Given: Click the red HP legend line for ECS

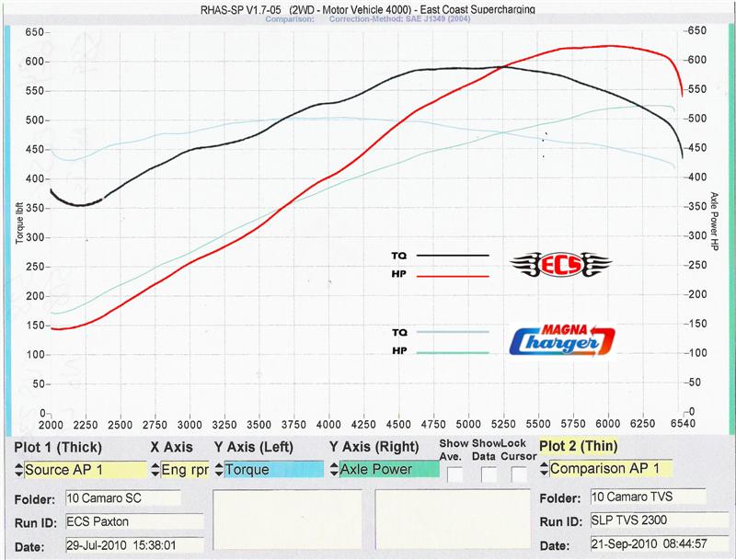Looking at the screenshot, I should (453, 275).
